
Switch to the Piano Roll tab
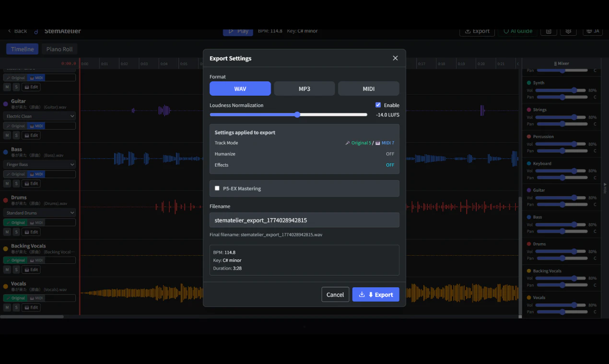(59, 49)
